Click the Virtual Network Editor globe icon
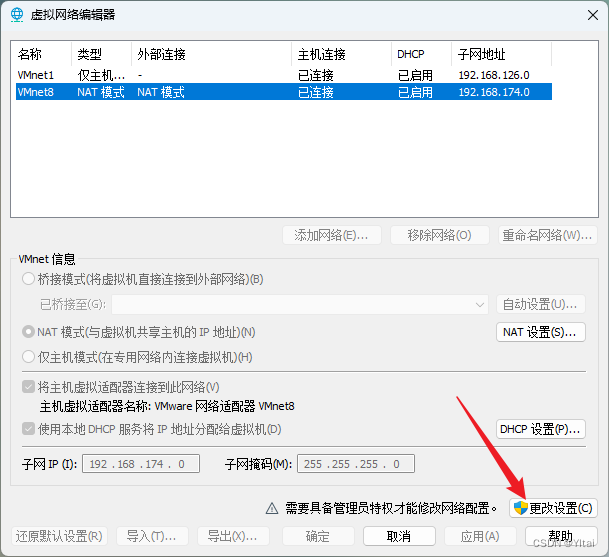This screenshot has width=609, height=557. (x=17, y=15)
